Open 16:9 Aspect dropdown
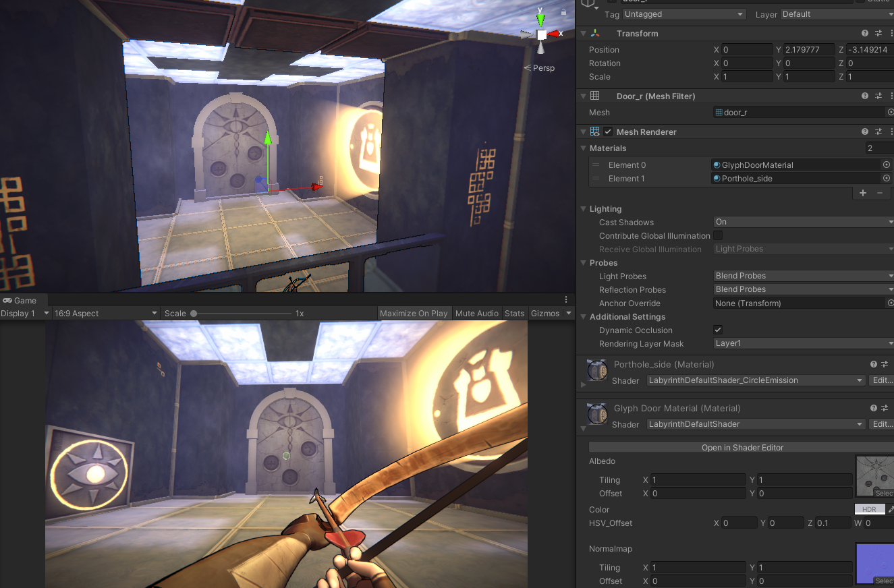This screenshot has height=588, width=894. 107,313
